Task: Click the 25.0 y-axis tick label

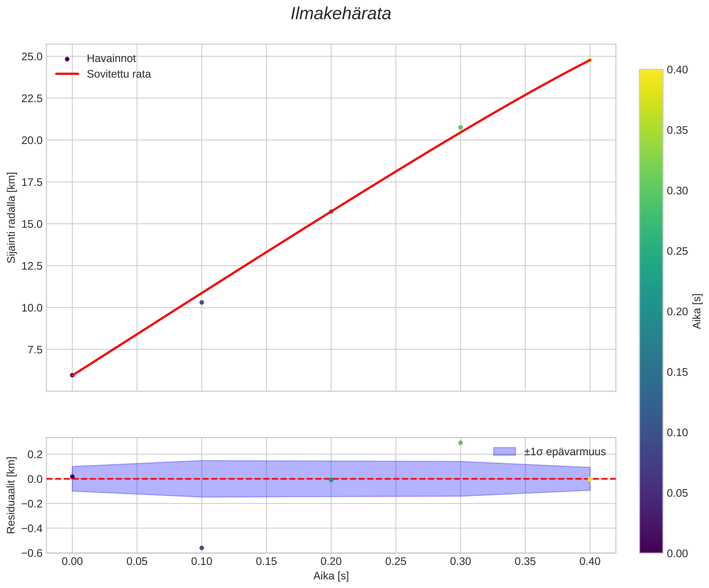Action: [x=32, y=57]
